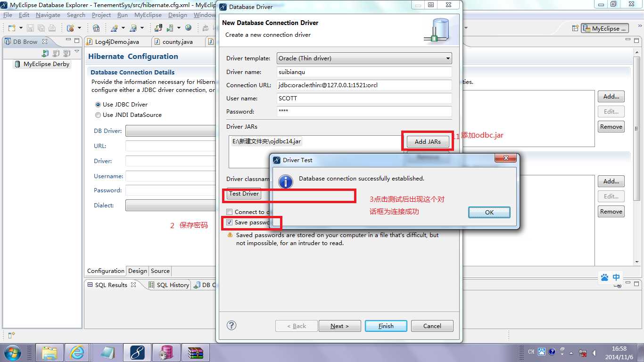Switch to the Design tab
This screenshot has height=362, width=644.
coord(138,271)
